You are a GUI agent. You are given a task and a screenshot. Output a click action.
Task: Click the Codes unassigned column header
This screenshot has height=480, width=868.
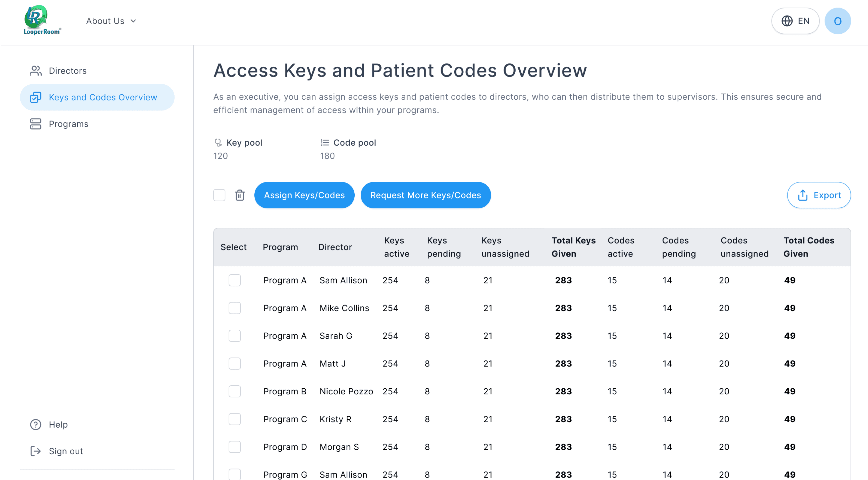click(x=745, y=247)
